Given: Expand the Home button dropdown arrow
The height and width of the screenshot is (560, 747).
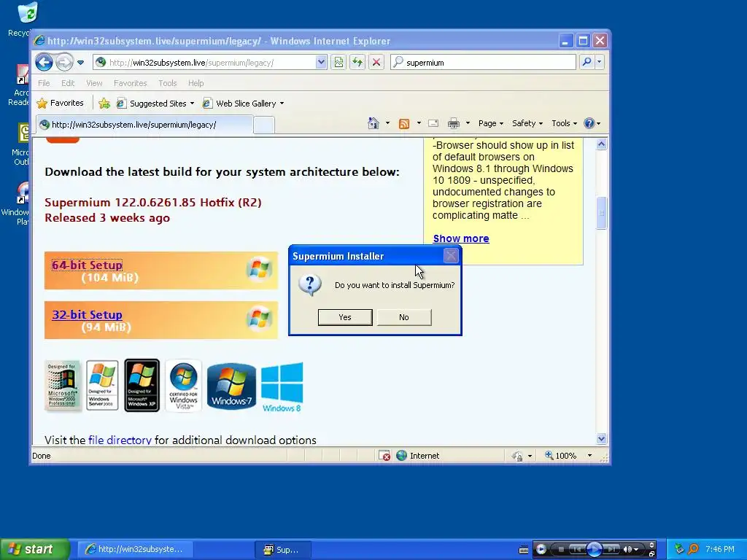Looking at the screenshot, I should pyautogui.click(x=387, y=123).
